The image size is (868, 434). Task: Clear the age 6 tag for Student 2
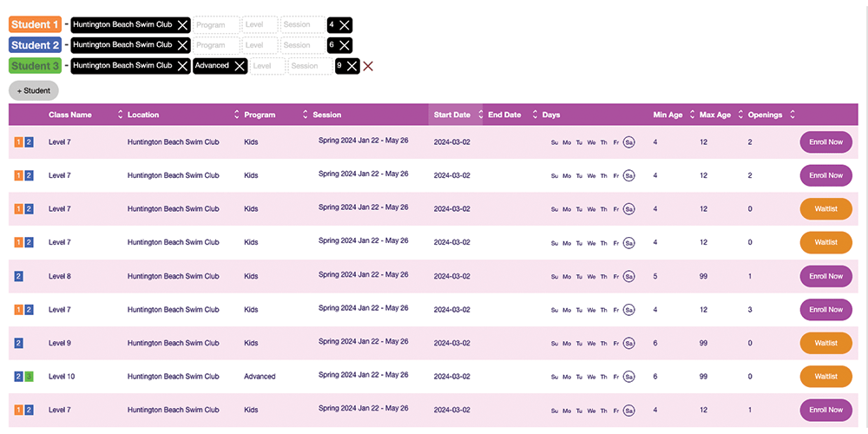coord(345,45)
